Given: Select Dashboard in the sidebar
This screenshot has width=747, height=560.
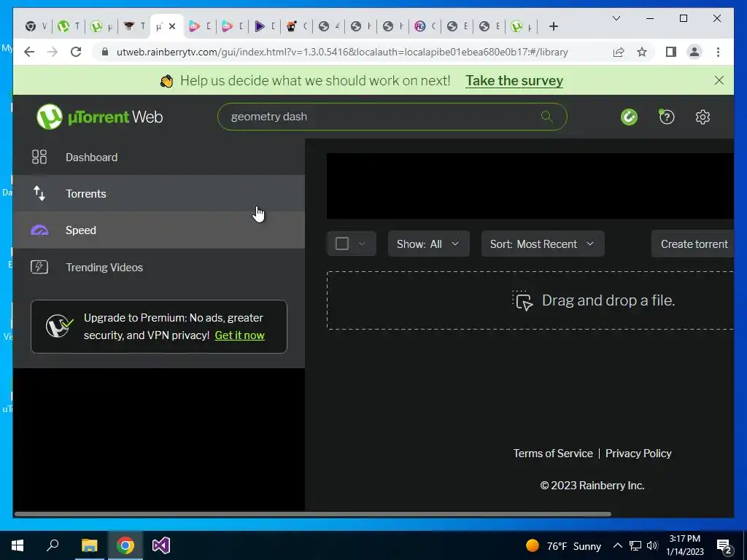Looking at the screenshot, I should pos(158,157).
